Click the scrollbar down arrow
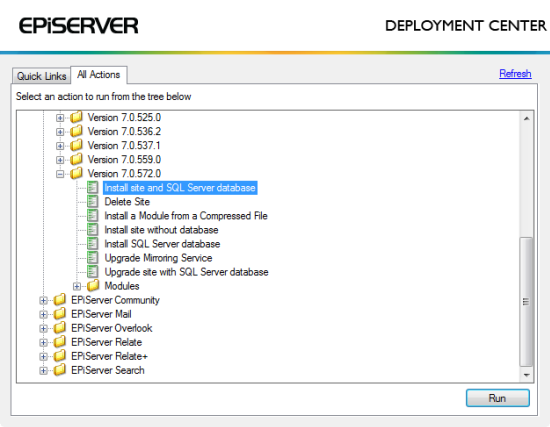Screen dimensions: 550x427 [526, 375]
